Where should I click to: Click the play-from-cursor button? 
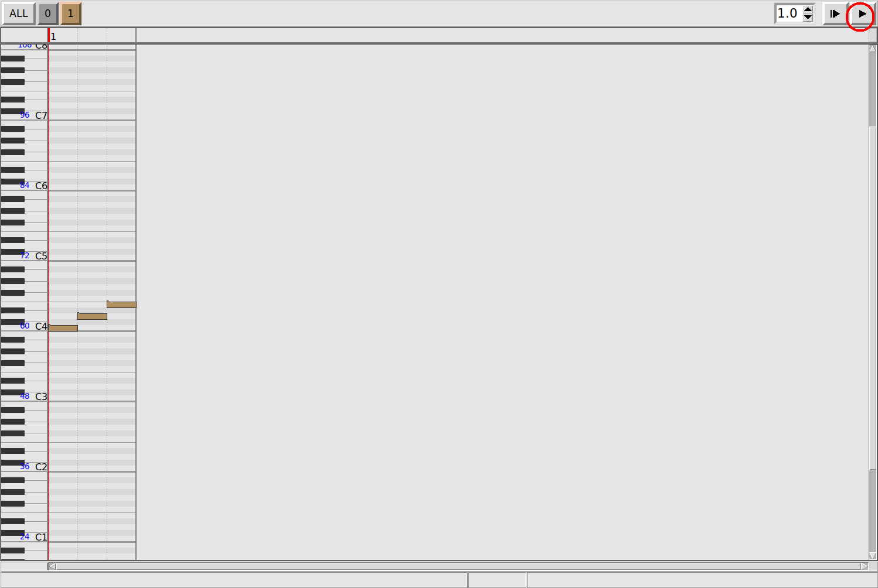tap(835, 13)
